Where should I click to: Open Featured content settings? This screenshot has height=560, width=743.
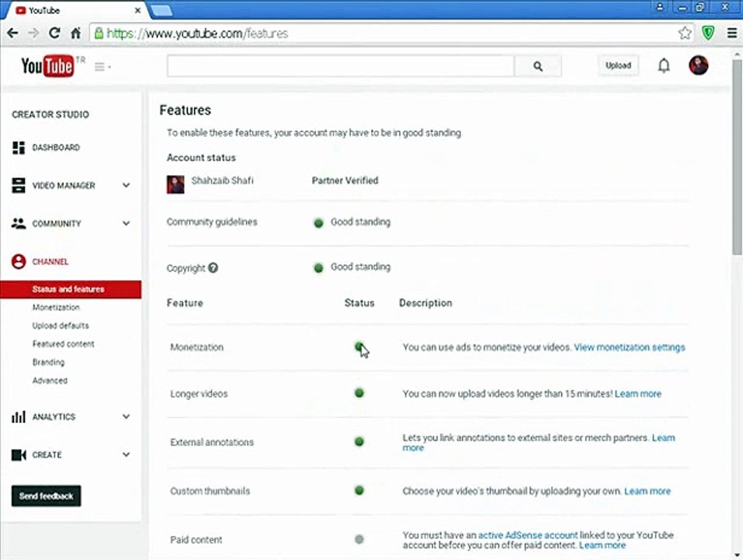click(63, 344)
